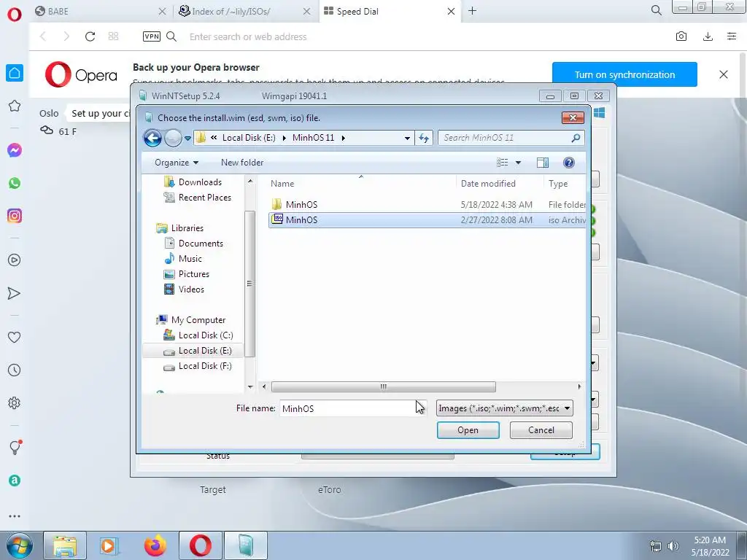Click the VPN badge in the address bar
The height and width of the screenshot is (560, 747).
coord(152,36)
